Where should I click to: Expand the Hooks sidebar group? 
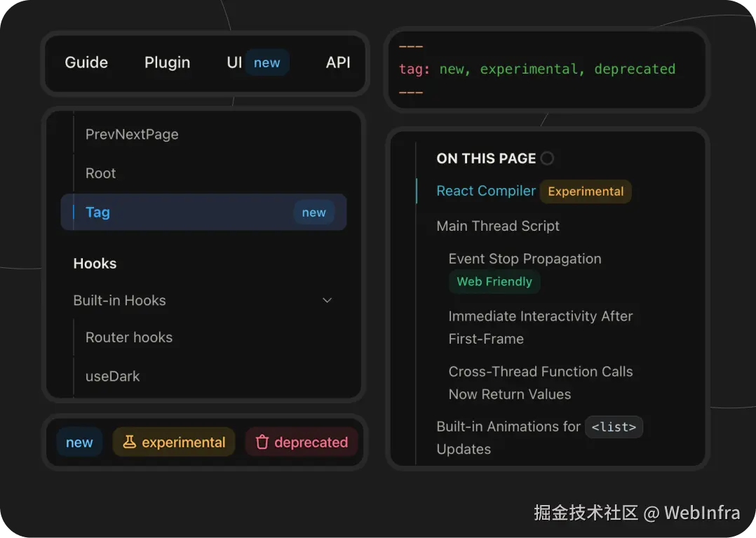click(x=95, y=264)
